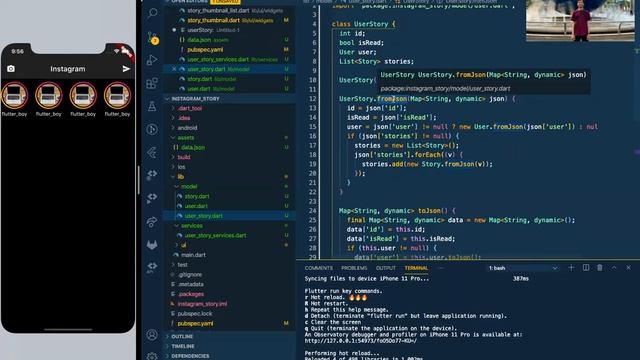
Task: Click camera icon in Instagram simulator app
Action: 11,69
